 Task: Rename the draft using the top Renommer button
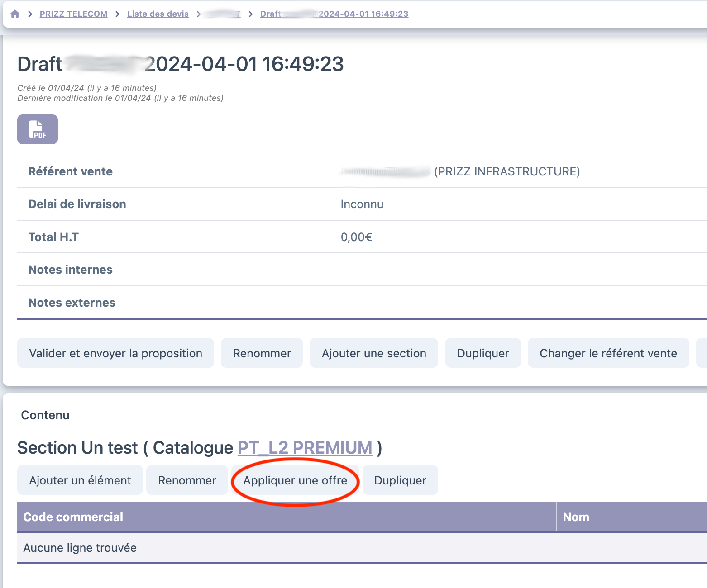[262, 353]
